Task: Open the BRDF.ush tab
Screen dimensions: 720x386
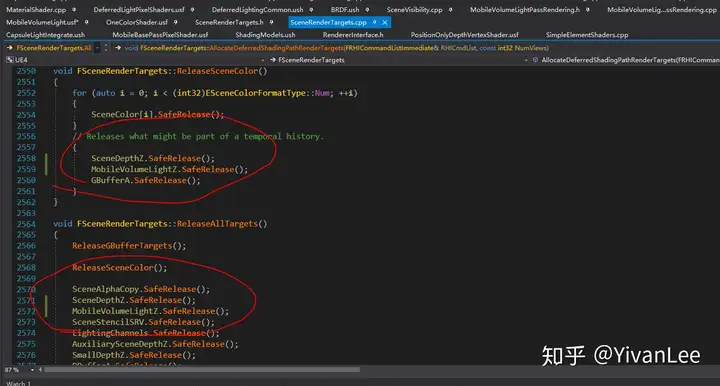Action: pos(345,10)
